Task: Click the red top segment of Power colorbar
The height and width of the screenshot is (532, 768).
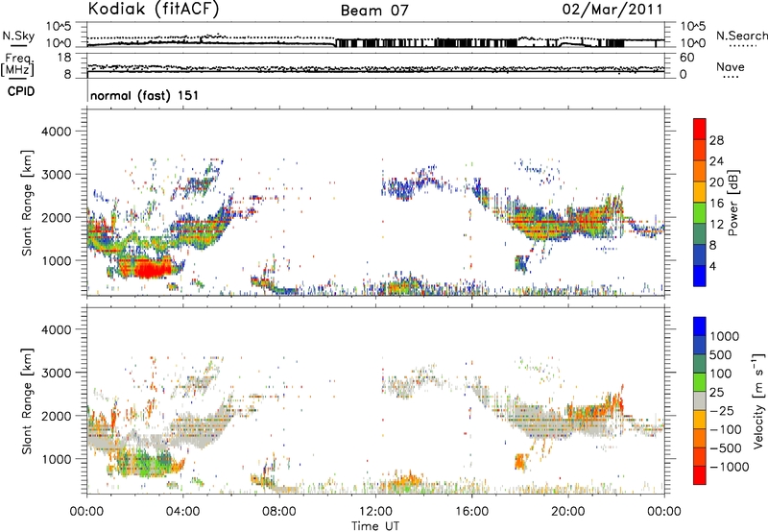Action: point(700,129)
